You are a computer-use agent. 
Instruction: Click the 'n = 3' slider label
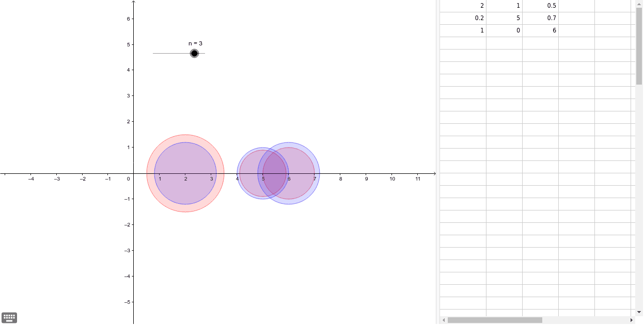point(195,43)
